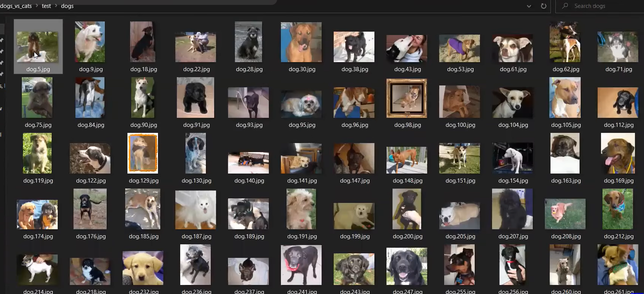The height and width of the screenshot is (294, 644).
Task: Select the dog.163.jpg thumbnail
Action: coord(565,153)
